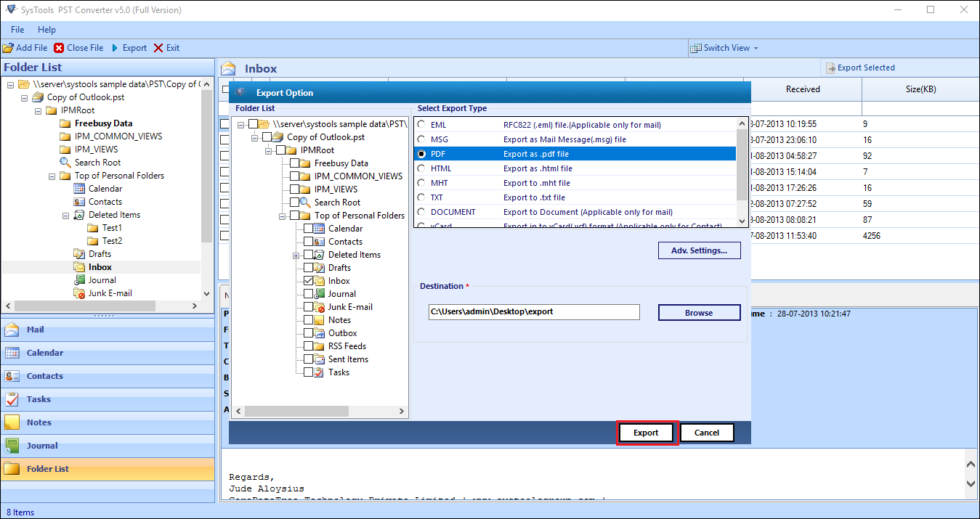This screenshot has width=980, height=519.
Task: Click the Calendar grid icon in navigation pane
Action: [x=12, y=353]
